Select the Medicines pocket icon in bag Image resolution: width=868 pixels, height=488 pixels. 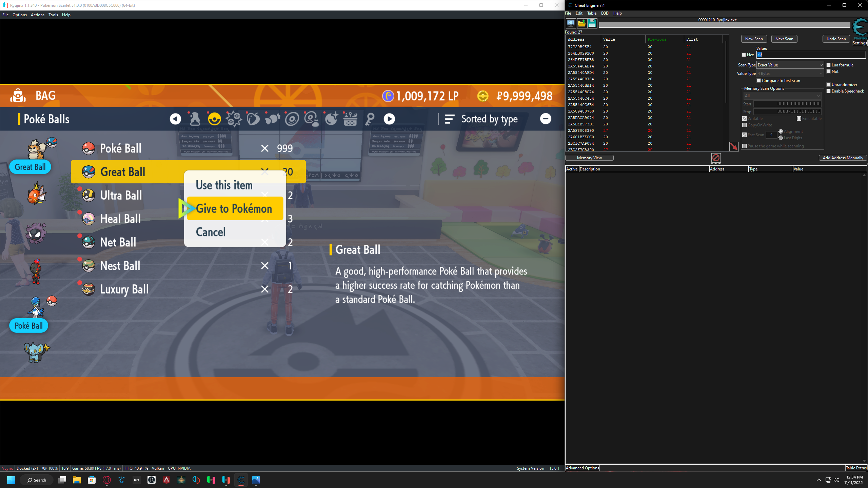195,119
